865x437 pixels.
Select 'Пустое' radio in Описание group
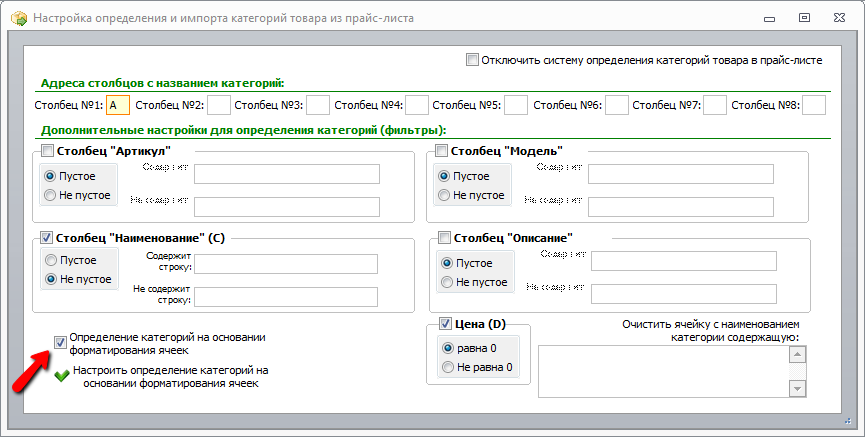447,263
